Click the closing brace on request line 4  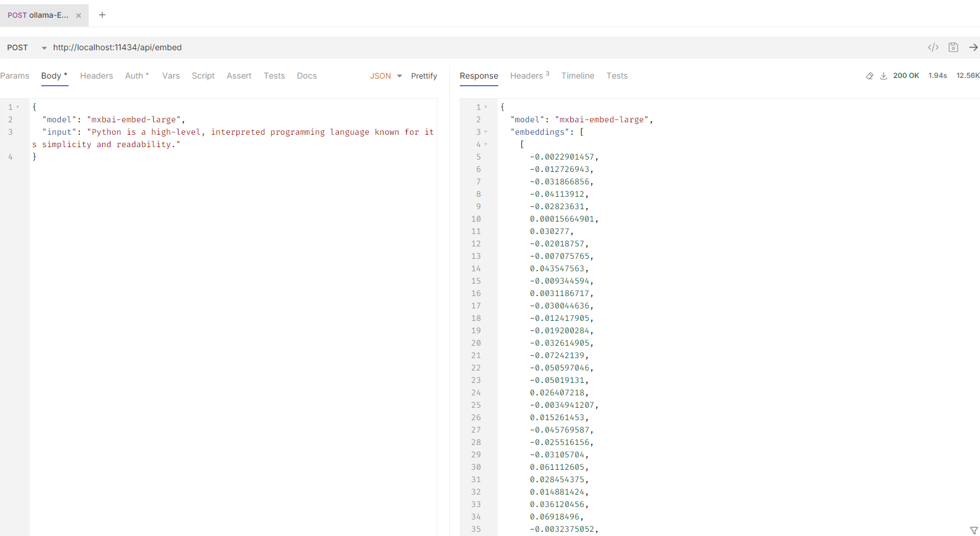34,157
